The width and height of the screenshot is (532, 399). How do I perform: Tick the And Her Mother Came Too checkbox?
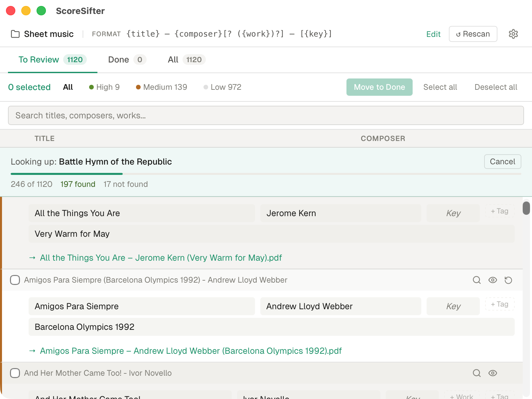coord(15,373)
